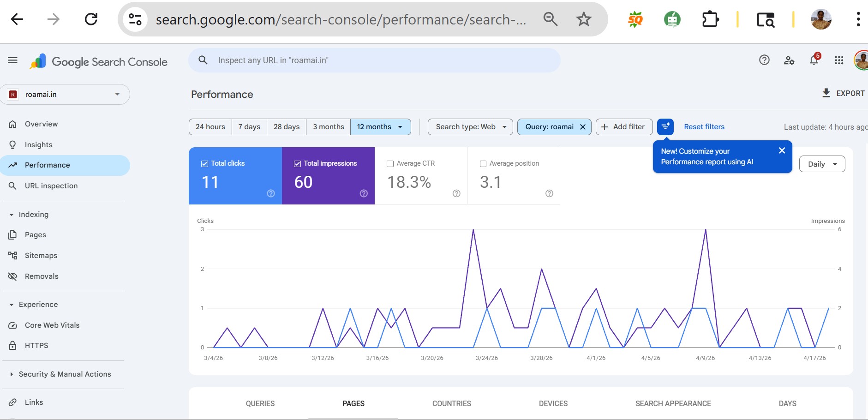Open Core Web Vitals in the sidebar
The image size is (868, 420).
click(65, 325)
